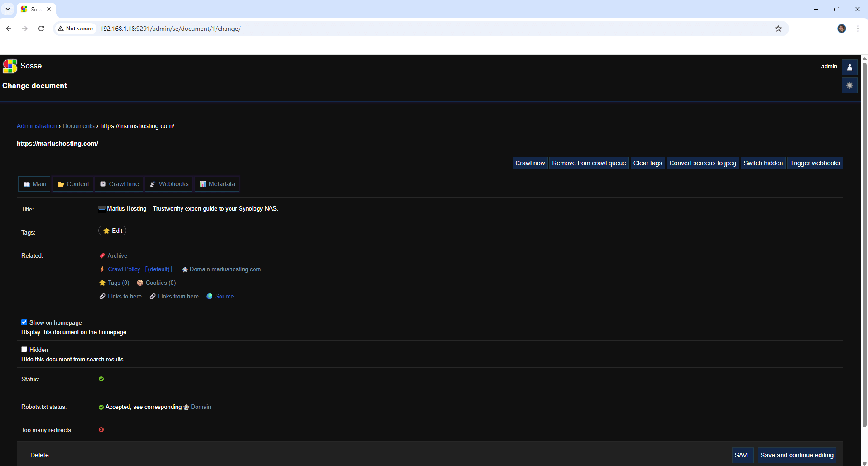Viewport: 868px width, 466px height.
Task: Click the vertical page scrollbar
Action: pyautogui.click(x=864, y=245)
